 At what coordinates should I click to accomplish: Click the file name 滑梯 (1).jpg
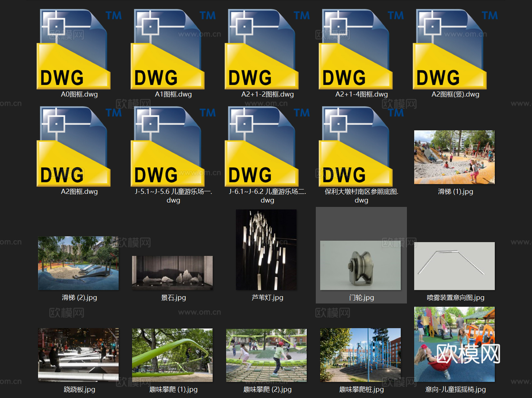pyautogui.click(x=455, y=191)
